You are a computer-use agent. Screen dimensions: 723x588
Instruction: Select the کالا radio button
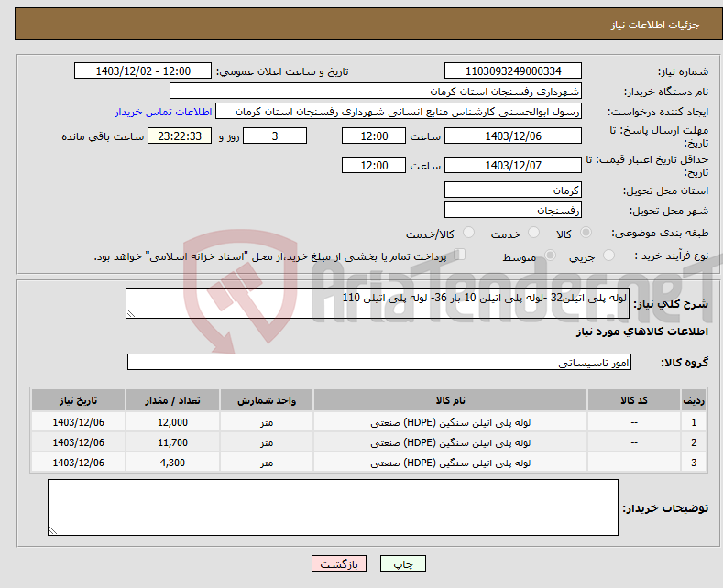(586, 233)
